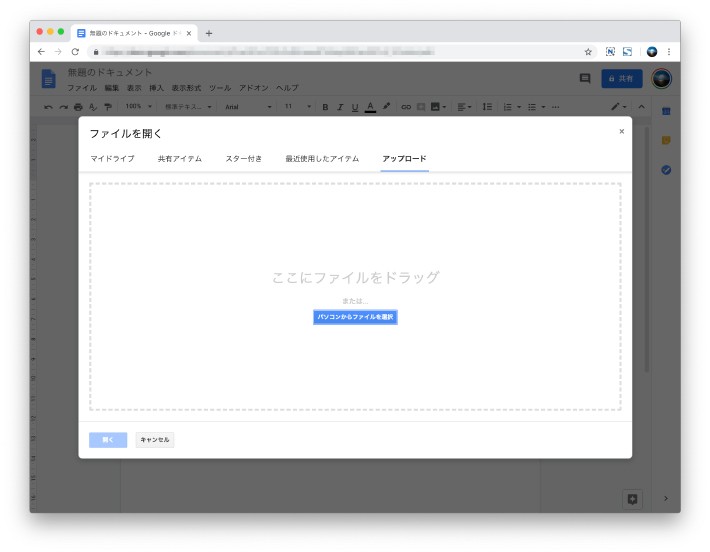Image resolution: width=710 pixels, height=552 pixels.
Task: Click the insert link icon
Action: [406, 107]
